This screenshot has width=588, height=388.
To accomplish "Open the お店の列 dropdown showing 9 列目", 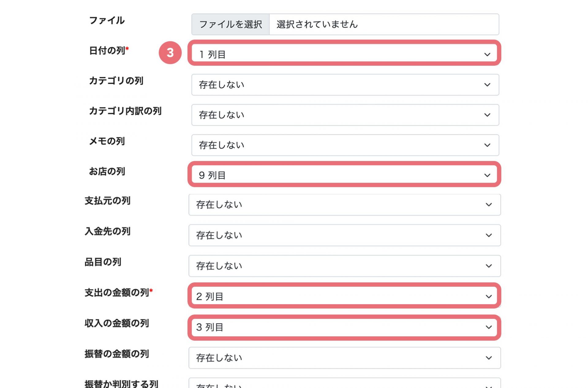I will point(345,175).
